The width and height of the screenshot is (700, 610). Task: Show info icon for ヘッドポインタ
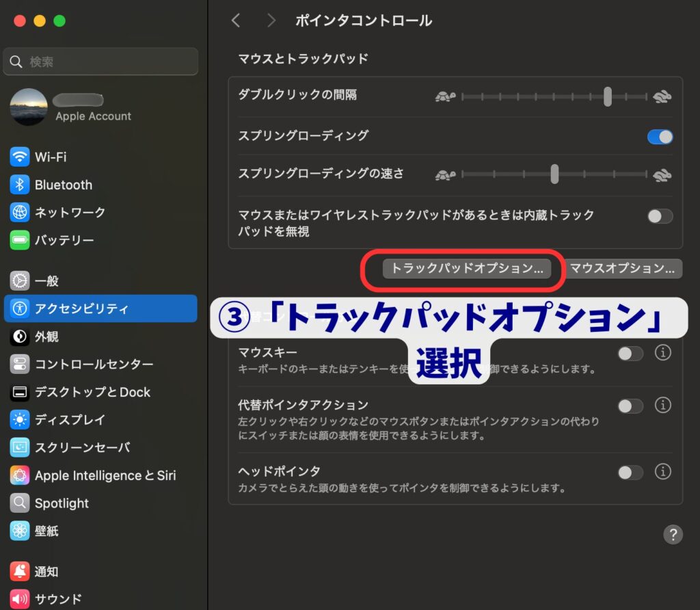click(662, 471)
